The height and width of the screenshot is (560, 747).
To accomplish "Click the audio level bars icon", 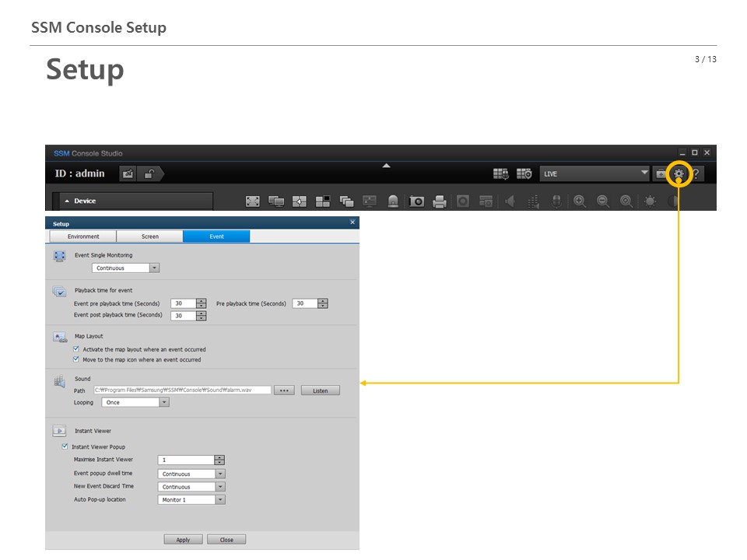I will point(533,201).
